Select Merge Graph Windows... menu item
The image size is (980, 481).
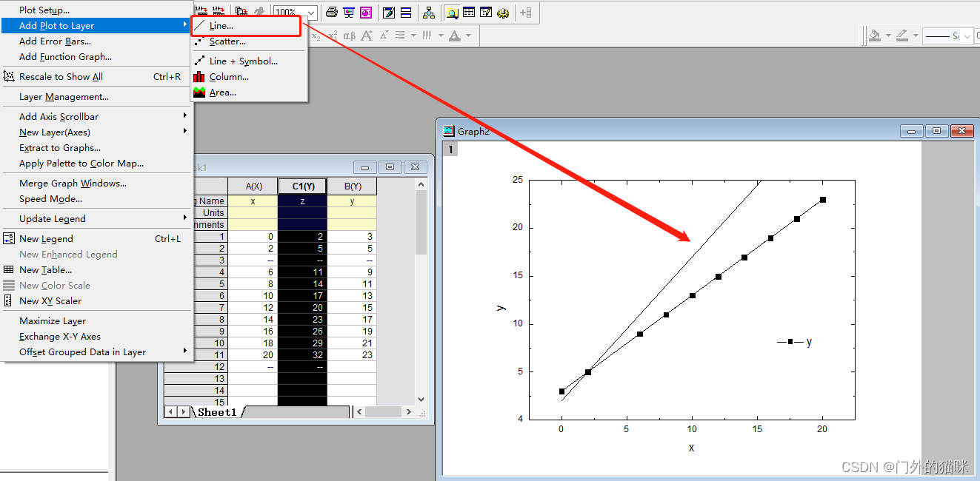coord(96,183)
